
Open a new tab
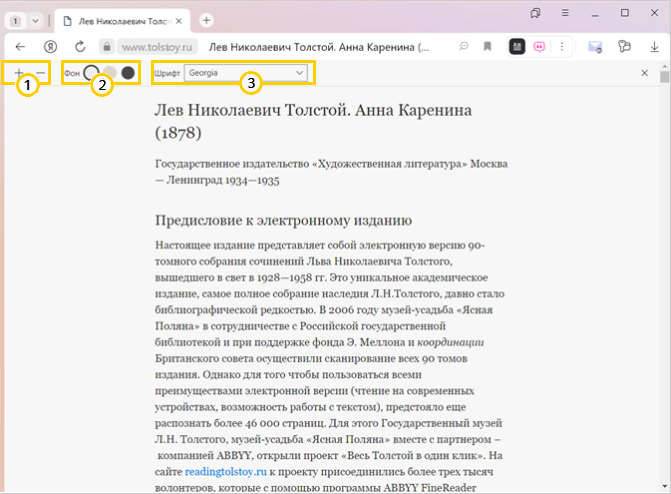click(x=206, y=20)
